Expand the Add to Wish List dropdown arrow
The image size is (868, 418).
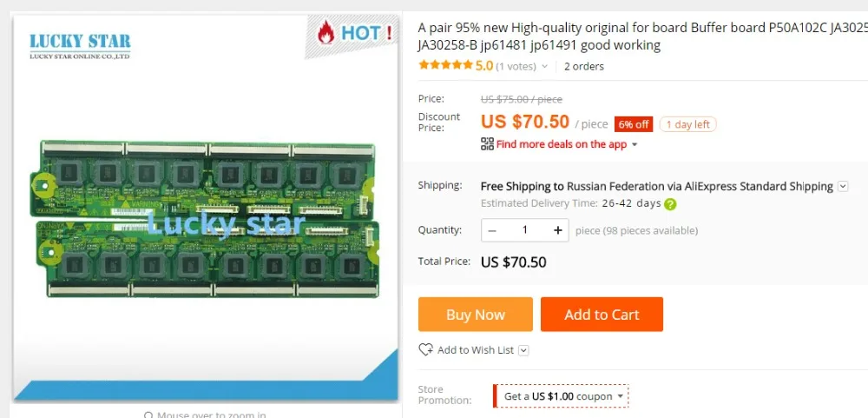[523, 350]
